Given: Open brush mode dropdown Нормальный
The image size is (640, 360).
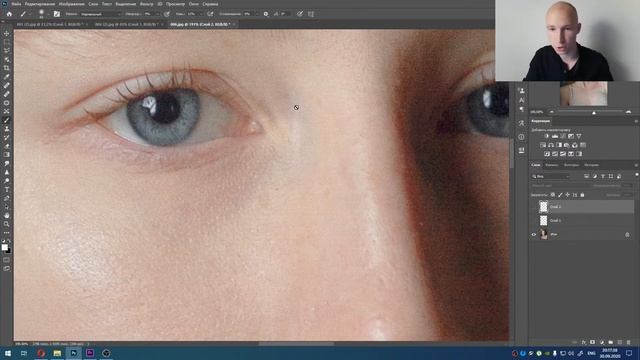Looking at the screenshot, I should pyautogui.click(x=100, y=14).
